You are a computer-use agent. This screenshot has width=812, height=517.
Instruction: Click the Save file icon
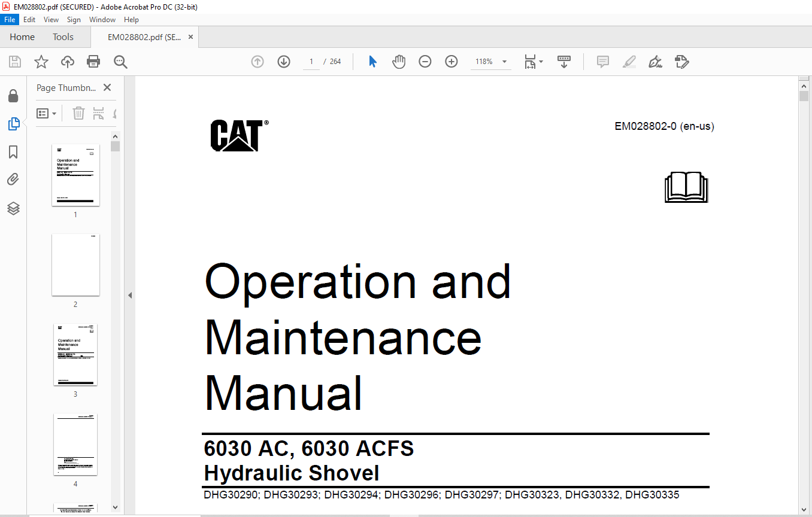[15, 62]
